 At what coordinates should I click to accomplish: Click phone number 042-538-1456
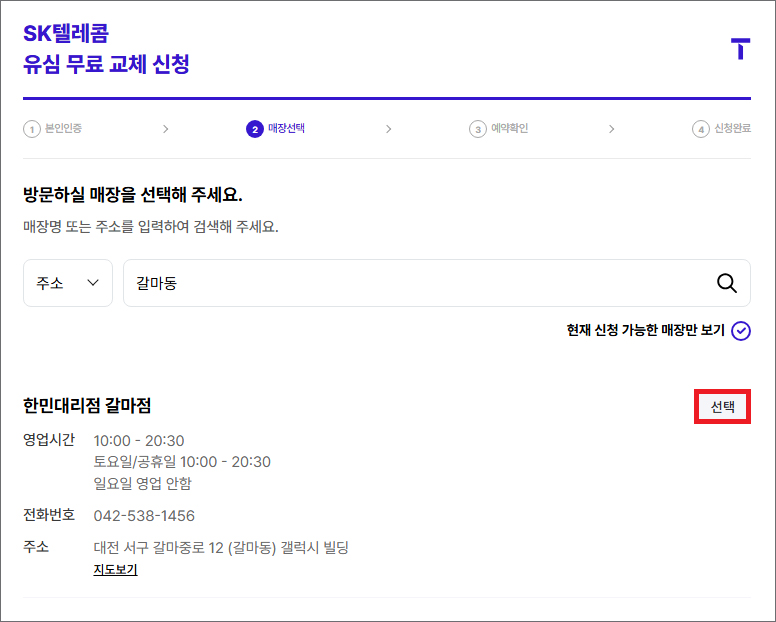pyautogui.click(x=144, y=516)
